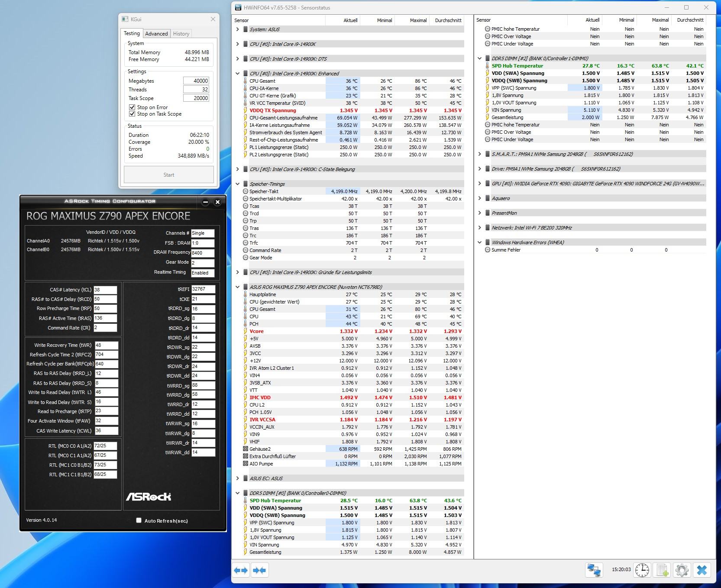Click the KGui title bar app icon

click(x=125, y=19)
